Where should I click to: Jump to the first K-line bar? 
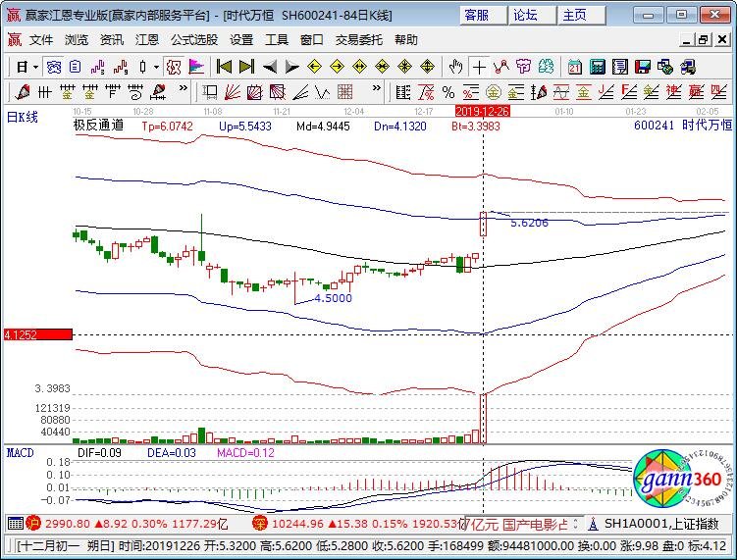pyautogui.click(x=224, y=67)
